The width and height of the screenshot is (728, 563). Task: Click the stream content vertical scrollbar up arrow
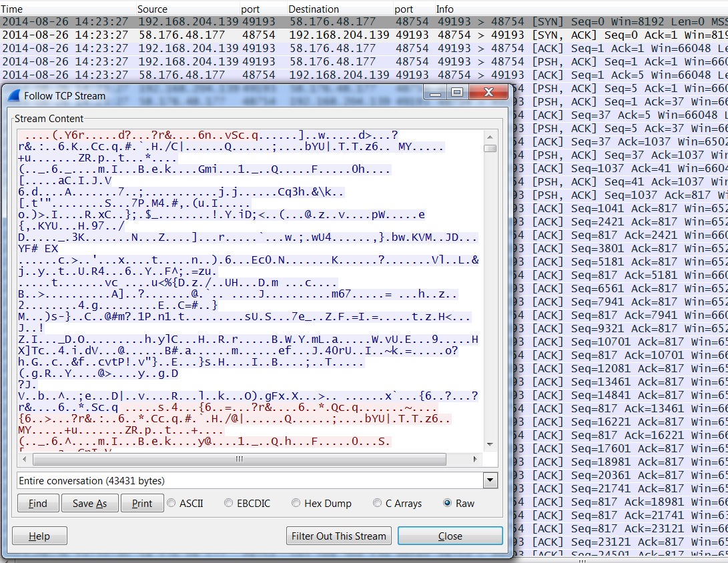pyautogui.click(x=490, y=136)
